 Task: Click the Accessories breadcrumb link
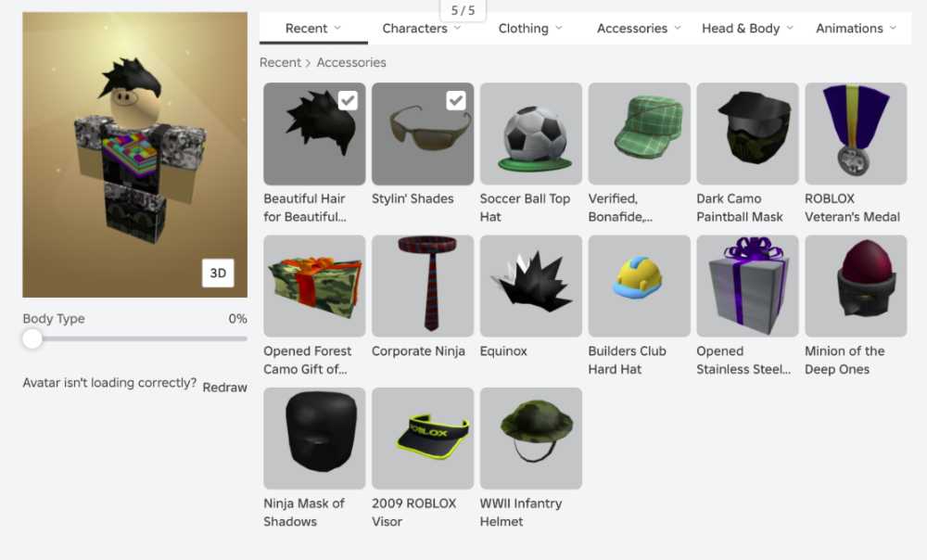tap(351, 62)
